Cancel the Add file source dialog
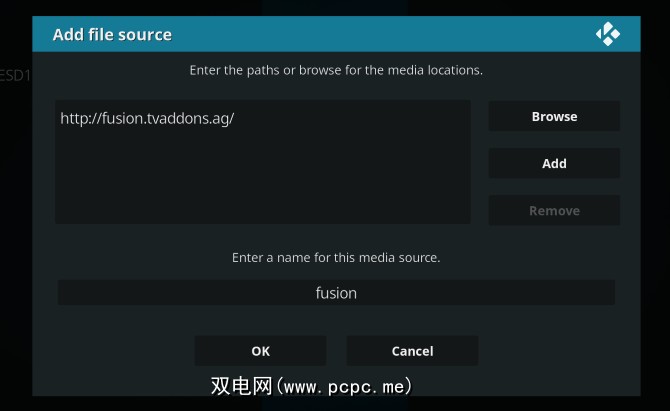The height and width of the screenshot is (411, 670). 412,351
